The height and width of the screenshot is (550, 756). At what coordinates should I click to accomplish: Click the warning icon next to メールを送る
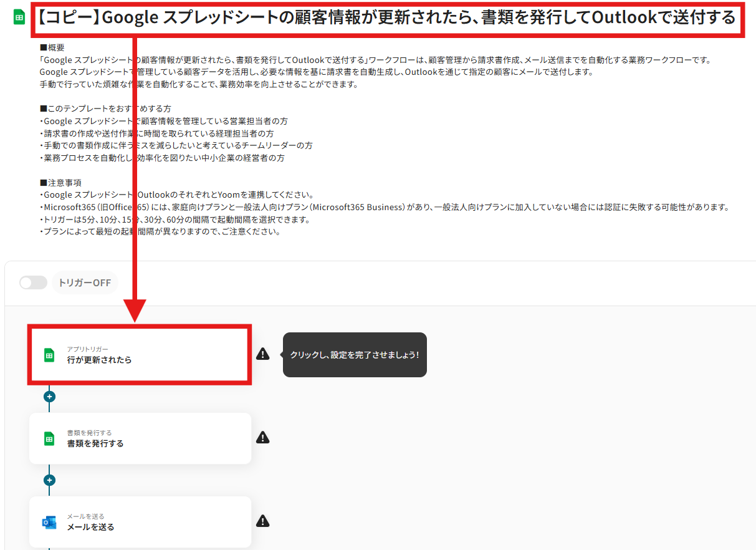[263, 521]
